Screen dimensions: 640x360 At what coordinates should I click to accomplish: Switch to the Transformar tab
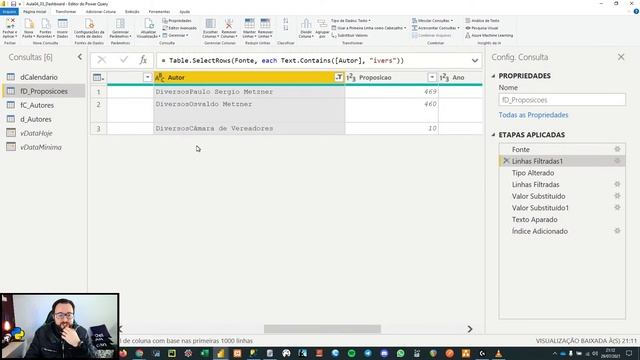pos(66,12)
